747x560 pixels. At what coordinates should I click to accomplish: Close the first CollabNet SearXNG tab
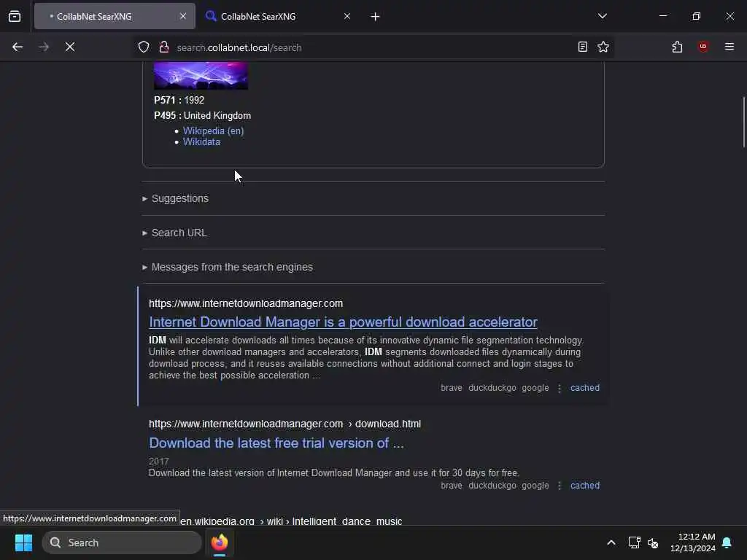(x=183, y=16)
